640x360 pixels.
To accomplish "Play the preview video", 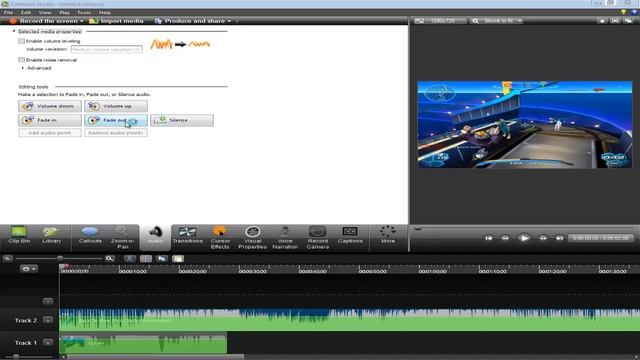I will tap(524, 238).
